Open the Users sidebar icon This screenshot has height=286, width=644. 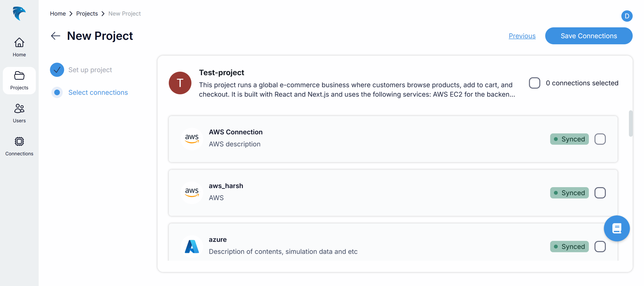(x=19, y=108)
